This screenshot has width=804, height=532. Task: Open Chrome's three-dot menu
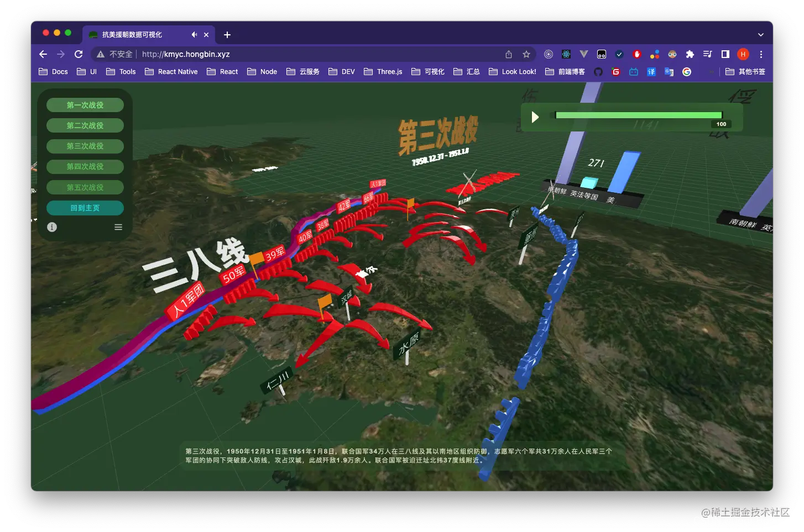pyautogui.click(x=761, y=54)
